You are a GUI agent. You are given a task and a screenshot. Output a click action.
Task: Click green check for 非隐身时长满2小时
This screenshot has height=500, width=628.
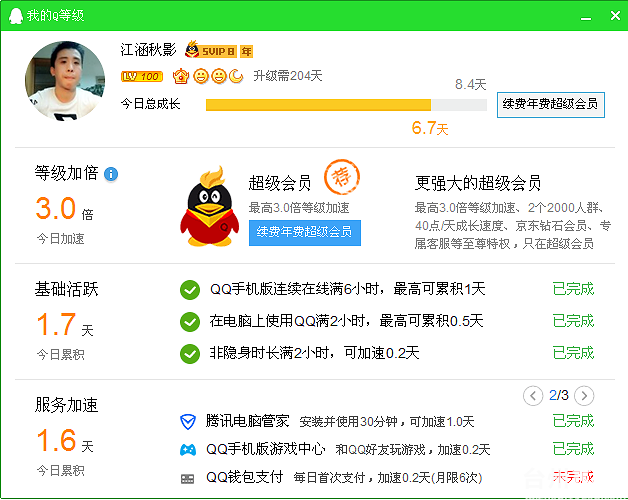coord(190,354)
